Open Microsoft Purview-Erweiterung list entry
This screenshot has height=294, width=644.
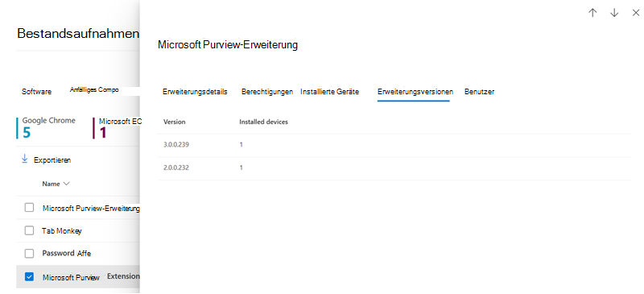pyautogui.click(x=91, y=209)
